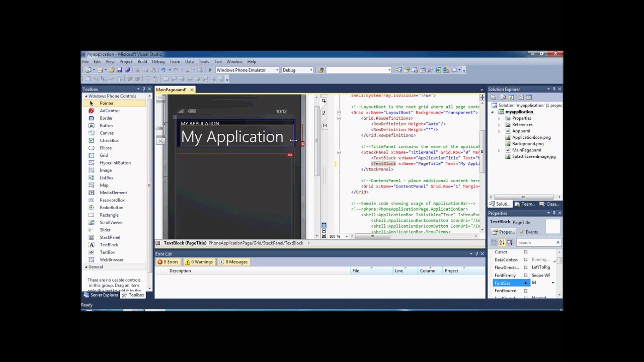The width and height of the screenshot is (644, 362).
Task: Click the designer zoom slider
Action: point(159,128)
